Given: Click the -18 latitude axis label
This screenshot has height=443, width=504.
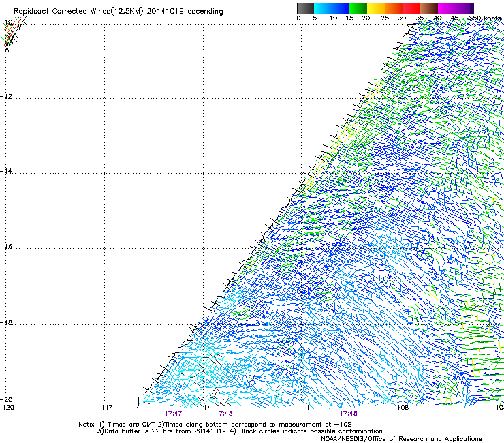Looking at the screenshot, I should click(6, 322).
